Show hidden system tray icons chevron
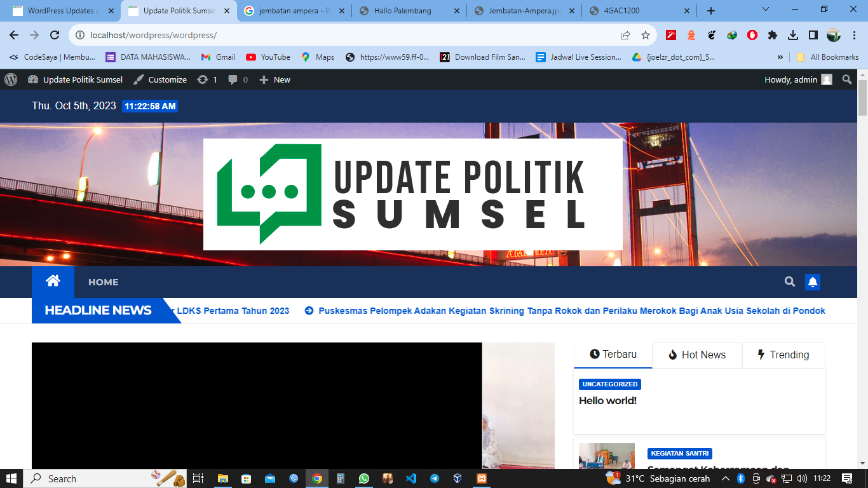 pyautogui.click(x=727, y=478)
